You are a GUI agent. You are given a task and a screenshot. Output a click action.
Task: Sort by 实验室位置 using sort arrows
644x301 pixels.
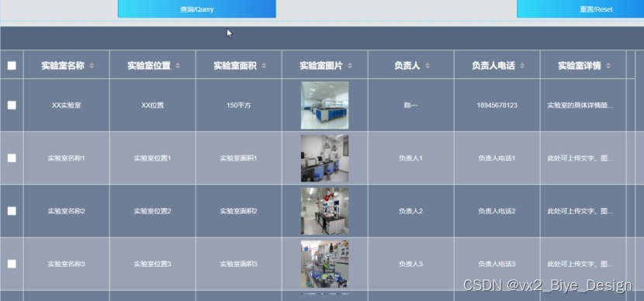click(178, 66)
